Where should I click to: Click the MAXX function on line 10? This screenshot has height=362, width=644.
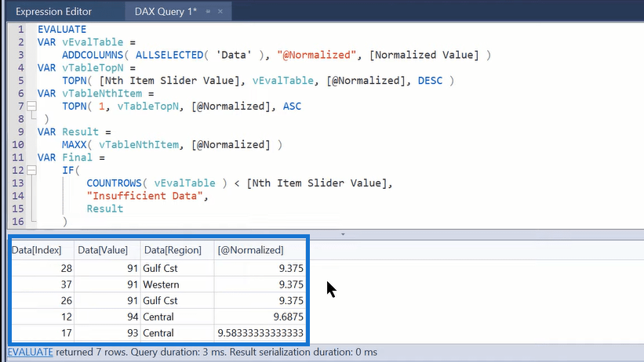[x=75, y=144]
